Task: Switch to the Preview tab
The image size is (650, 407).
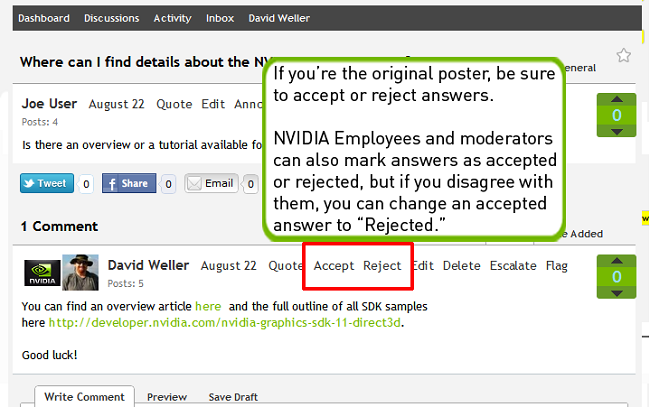Action: (167, 397)
